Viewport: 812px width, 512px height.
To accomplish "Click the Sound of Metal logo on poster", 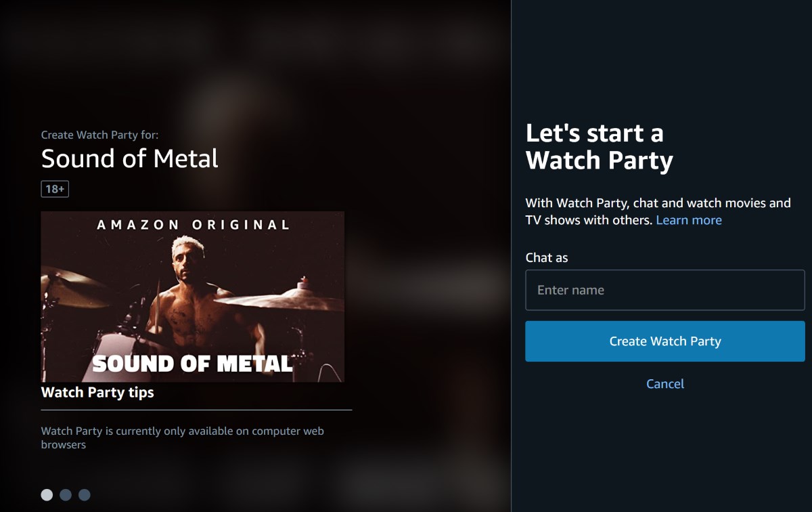I will point(193,362).
